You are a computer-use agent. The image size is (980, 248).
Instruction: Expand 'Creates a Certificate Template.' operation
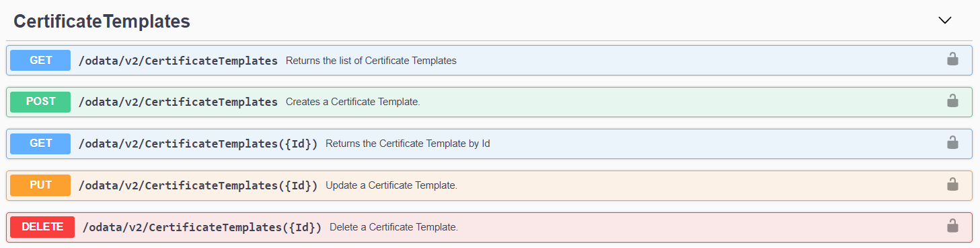[353, 102]
